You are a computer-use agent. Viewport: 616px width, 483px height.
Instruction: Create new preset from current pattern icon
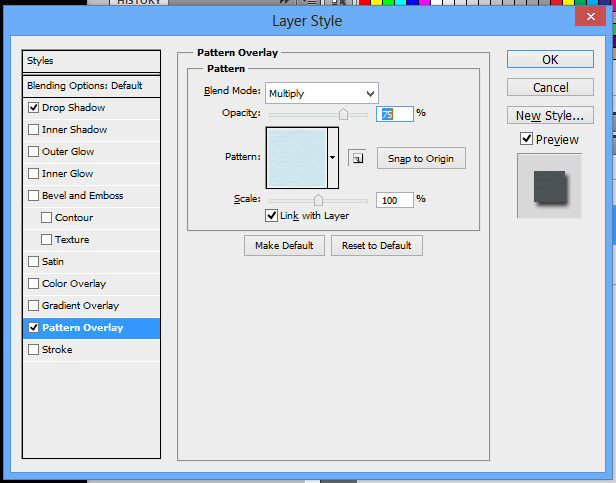pos(358,158)
